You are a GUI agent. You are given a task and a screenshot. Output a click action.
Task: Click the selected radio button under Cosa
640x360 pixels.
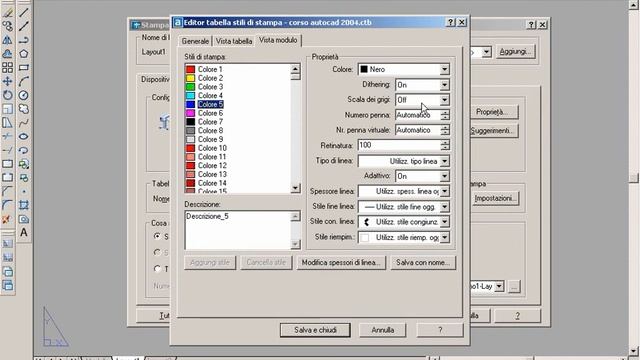coord(157,236)
